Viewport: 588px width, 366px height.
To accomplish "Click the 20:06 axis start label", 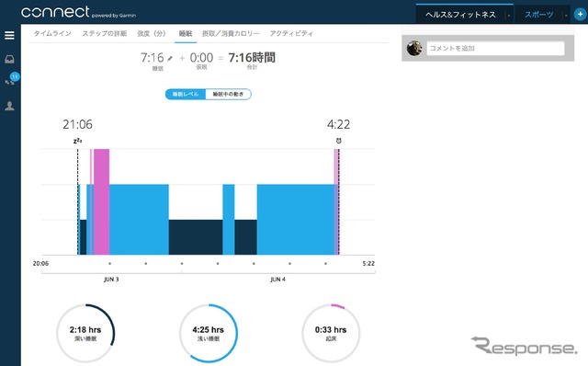I will (40, 264).
